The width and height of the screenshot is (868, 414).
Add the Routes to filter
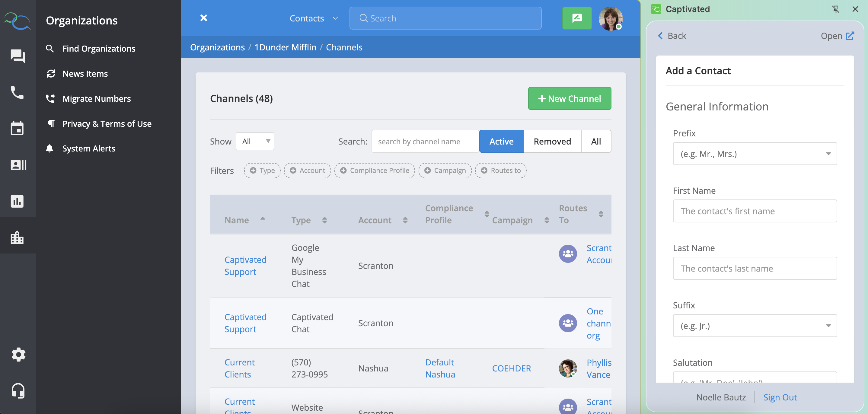(x=501, y=170)
